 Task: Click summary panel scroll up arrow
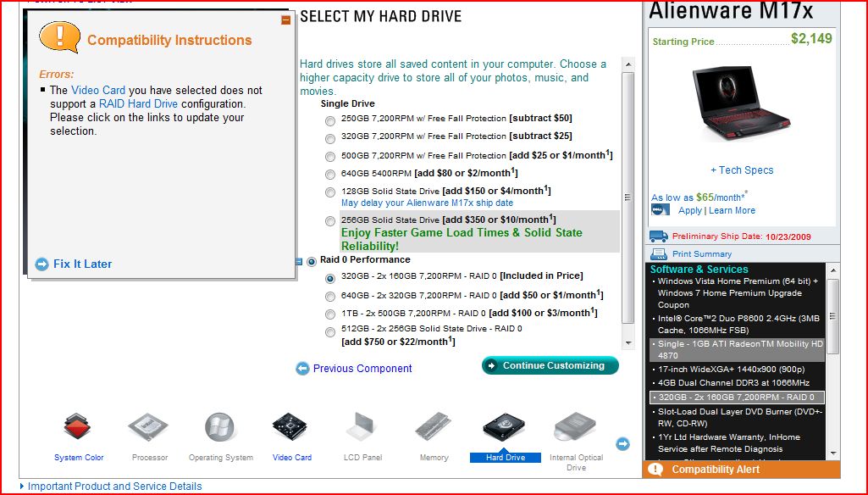click(833, 270)
